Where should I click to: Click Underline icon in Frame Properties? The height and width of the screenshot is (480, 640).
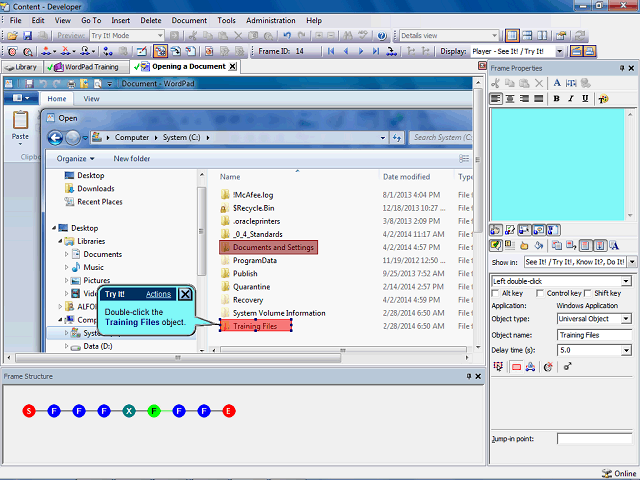tap(585, 99)
